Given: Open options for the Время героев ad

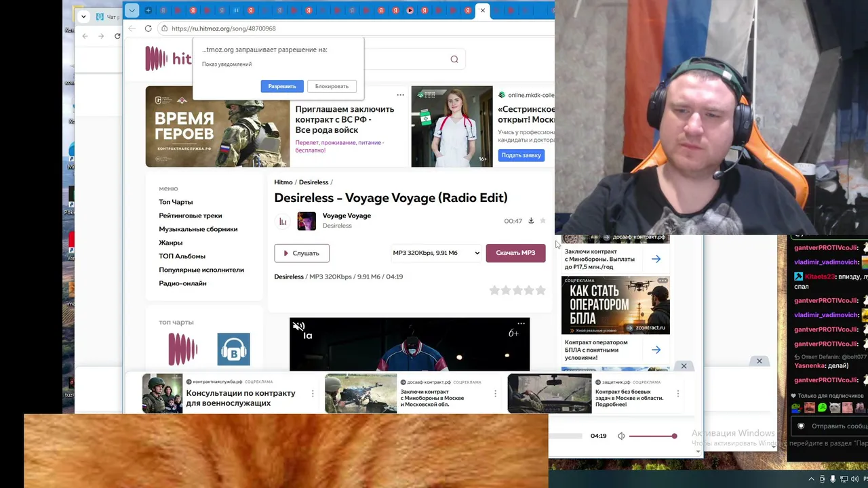Looking at the screenshot, I should coord(400,95).
